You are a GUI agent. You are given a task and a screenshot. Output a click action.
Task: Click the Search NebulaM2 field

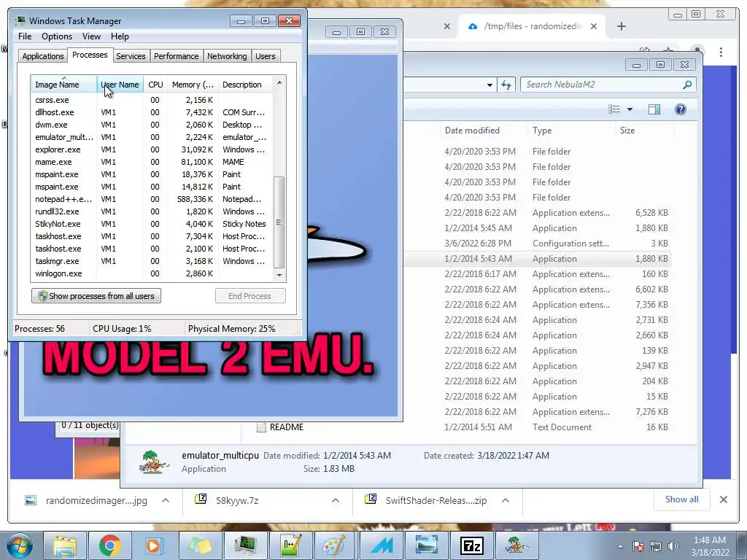click(608, 85)
